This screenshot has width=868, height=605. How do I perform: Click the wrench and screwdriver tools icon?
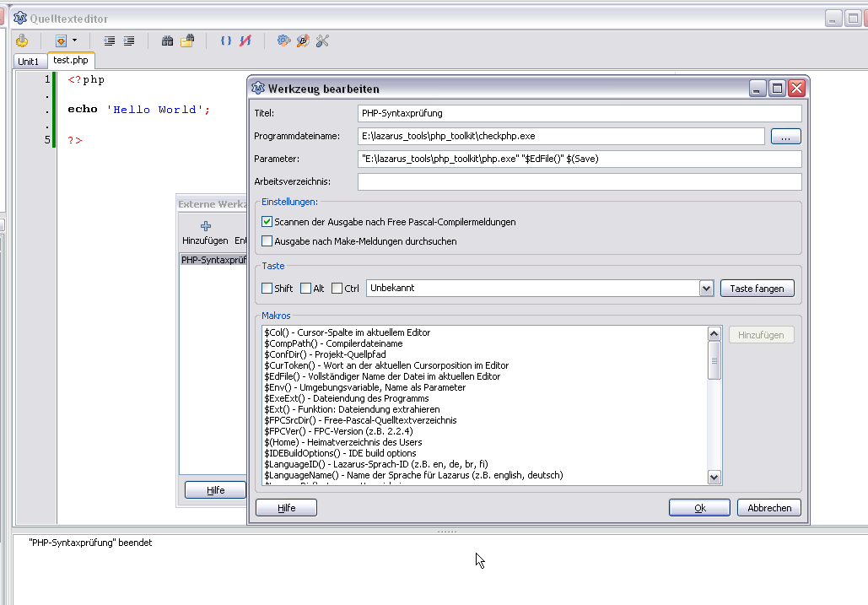[322, 41]
